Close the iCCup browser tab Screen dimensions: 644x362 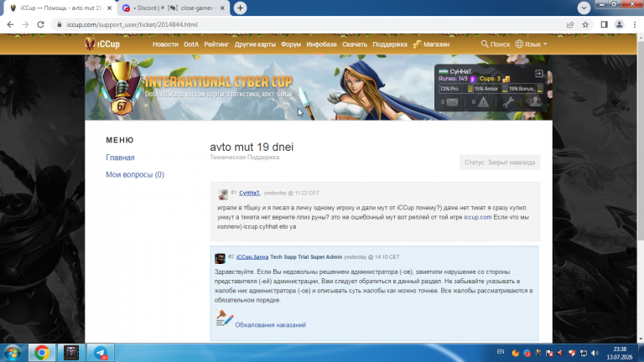pyautogui.click(x=110, y=8)
